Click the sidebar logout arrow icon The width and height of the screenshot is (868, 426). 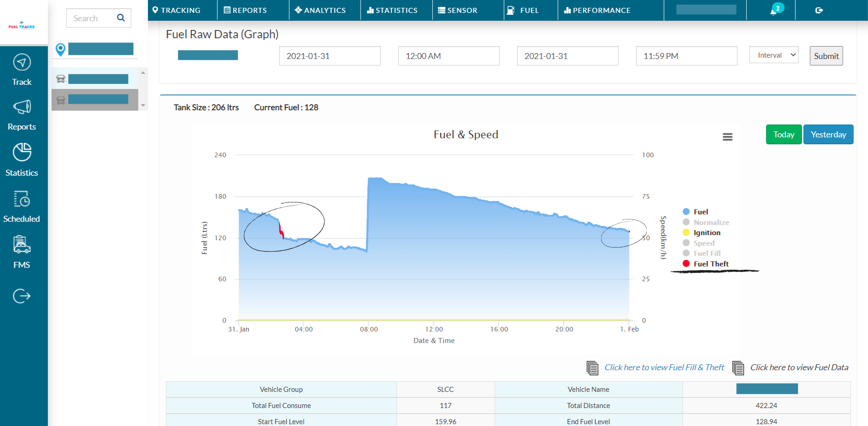pyautogui.click(x=22, y=296)
